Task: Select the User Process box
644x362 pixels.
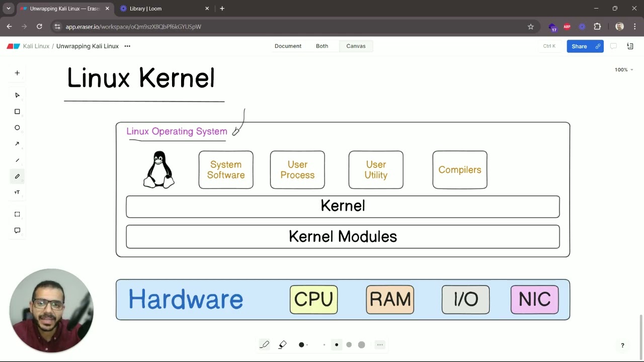Action: pos(297,170)
